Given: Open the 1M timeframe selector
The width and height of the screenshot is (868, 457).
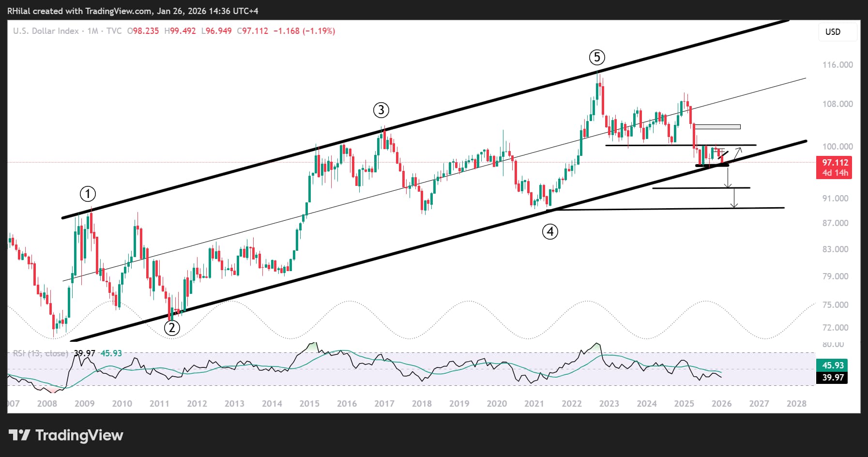Looking at the screenshot, I should 92,31.
